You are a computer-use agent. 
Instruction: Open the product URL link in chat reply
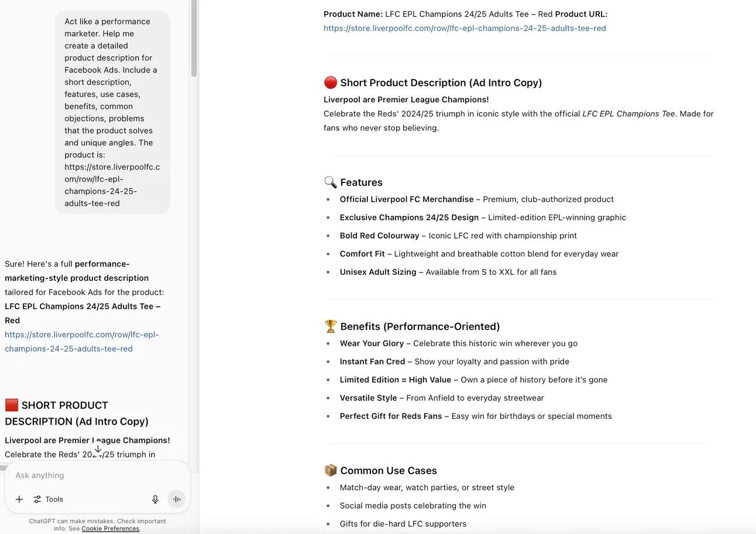pyautogui.click(x=81, y=342)
